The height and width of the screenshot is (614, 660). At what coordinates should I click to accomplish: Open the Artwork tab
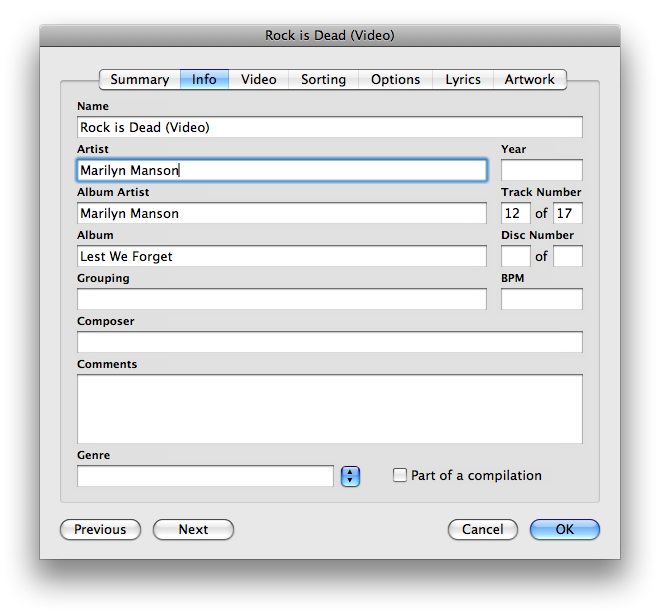[x=530, y=80]
